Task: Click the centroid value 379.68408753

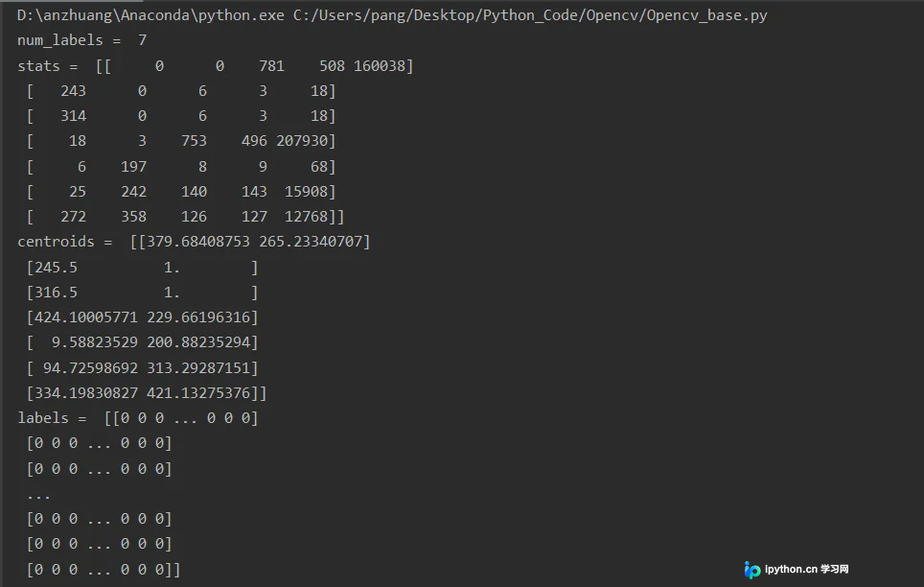Action: point(198,242)
